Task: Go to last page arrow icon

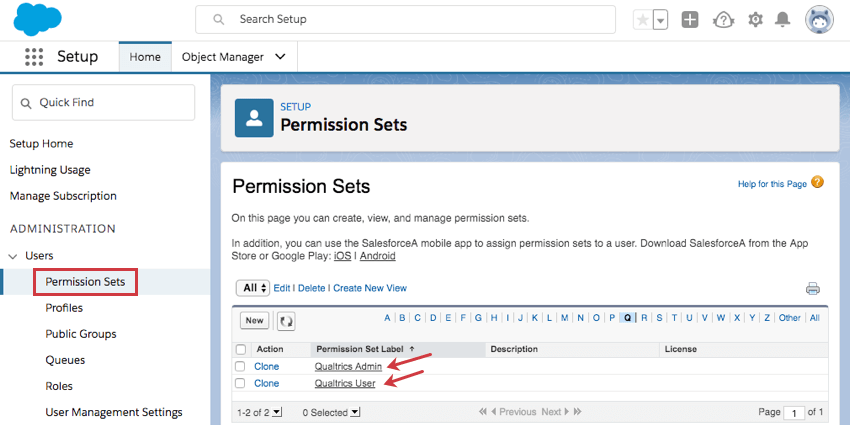Action: coord(577,412)
